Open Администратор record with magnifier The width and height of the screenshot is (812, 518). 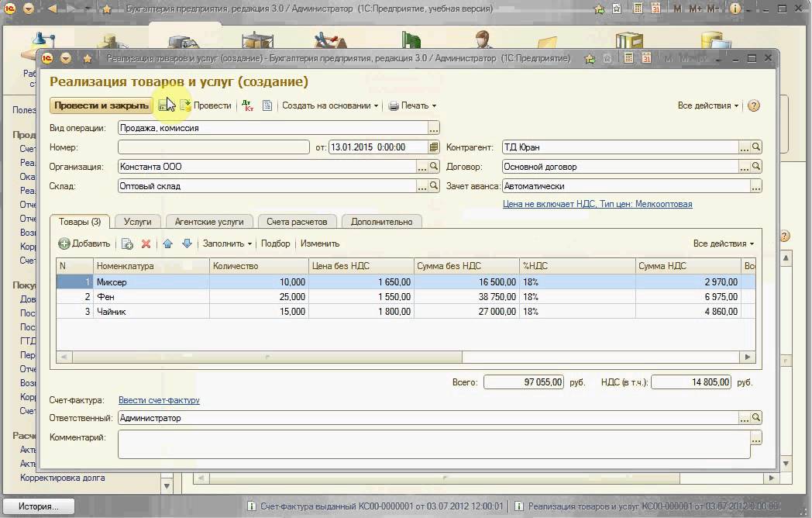(x=756, y=417)
